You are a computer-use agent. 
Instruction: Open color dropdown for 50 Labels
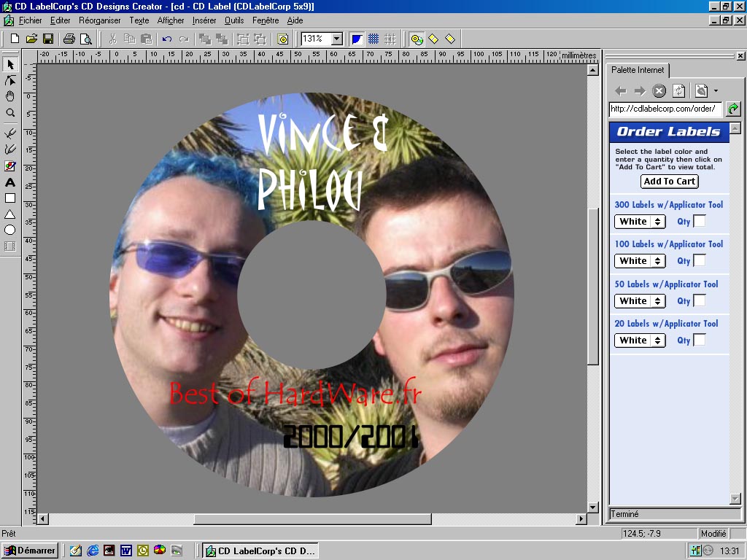click(640, 301)
